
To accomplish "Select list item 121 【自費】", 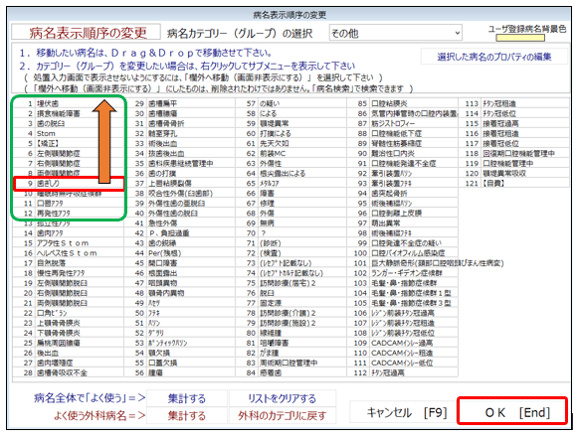I will [514, 183].
